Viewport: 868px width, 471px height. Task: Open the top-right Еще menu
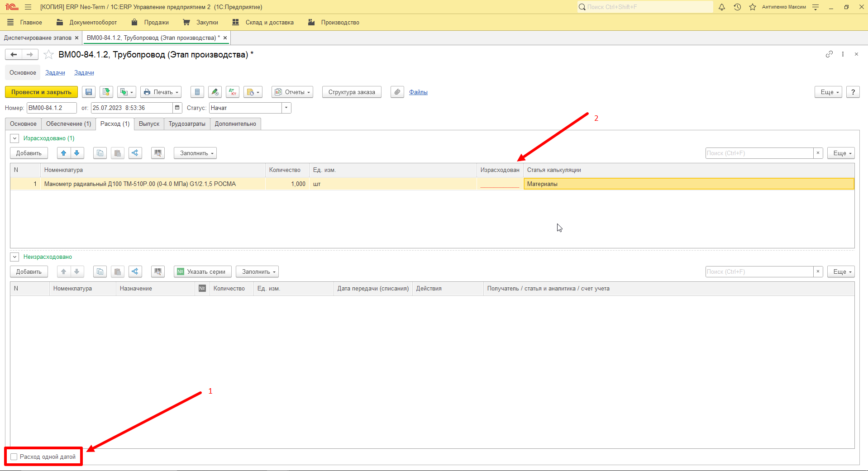(829, 92)
